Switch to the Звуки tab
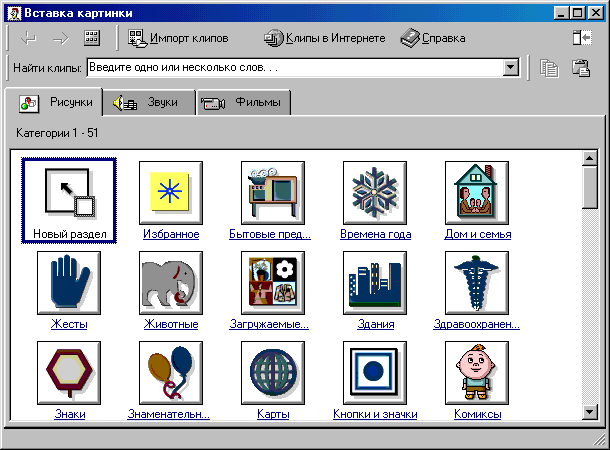Image resolution: width=610 pixels, height=450 pixels. point(149,103)
